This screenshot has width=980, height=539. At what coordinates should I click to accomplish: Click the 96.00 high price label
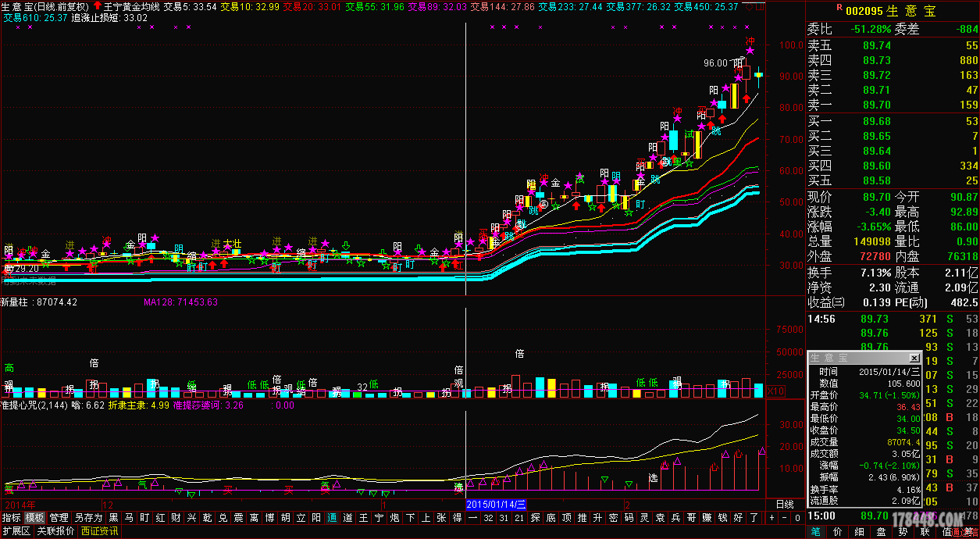715,63
